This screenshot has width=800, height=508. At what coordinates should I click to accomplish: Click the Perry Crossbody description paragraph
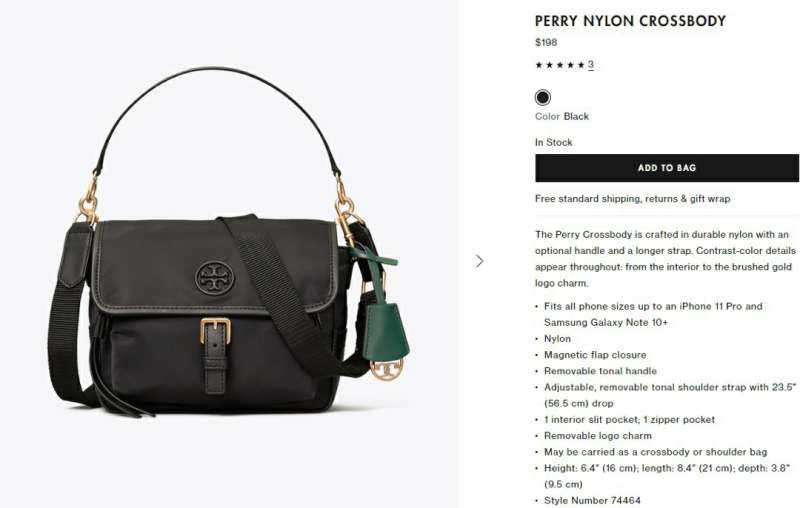coord(665,259)
